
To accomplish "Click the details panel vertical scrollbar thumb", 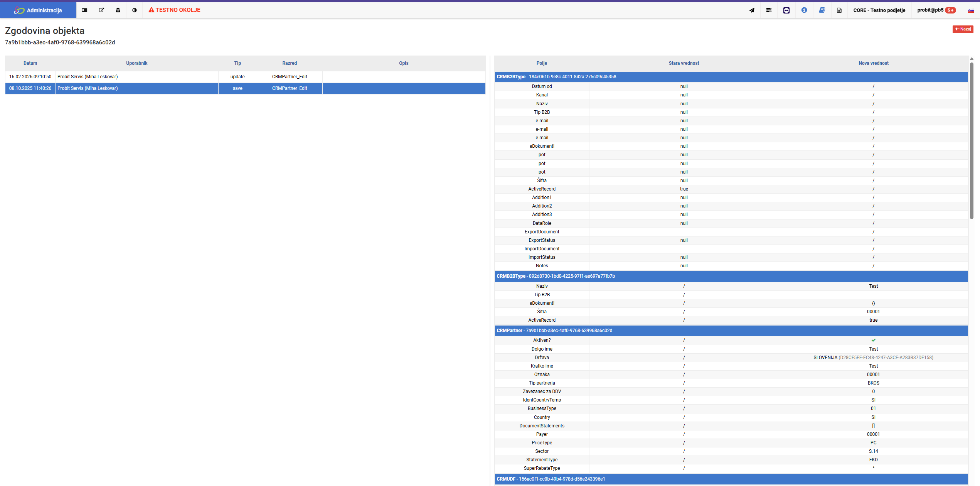I will click(972, 140).
